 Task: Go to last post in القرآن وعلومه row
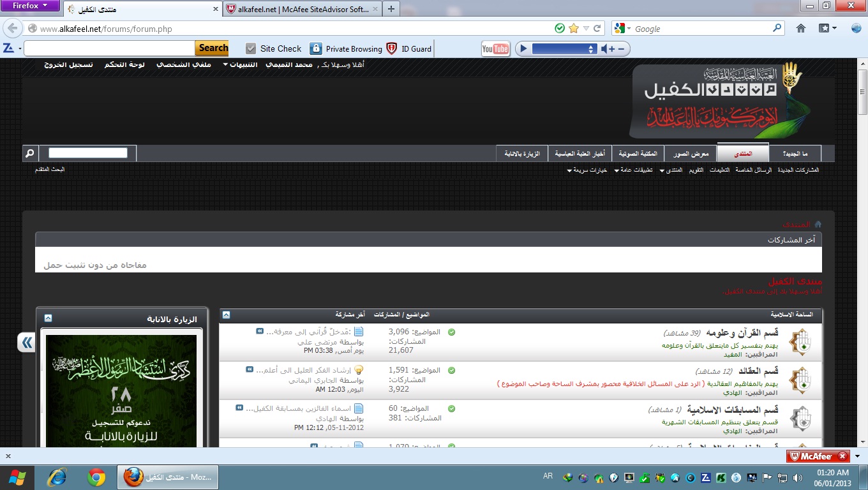click(260, 331)
